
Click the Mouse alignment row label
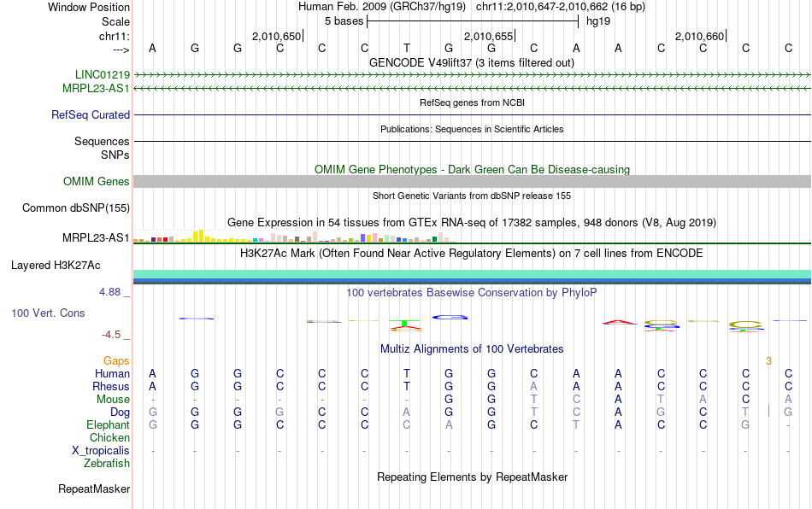pos(113,400)
